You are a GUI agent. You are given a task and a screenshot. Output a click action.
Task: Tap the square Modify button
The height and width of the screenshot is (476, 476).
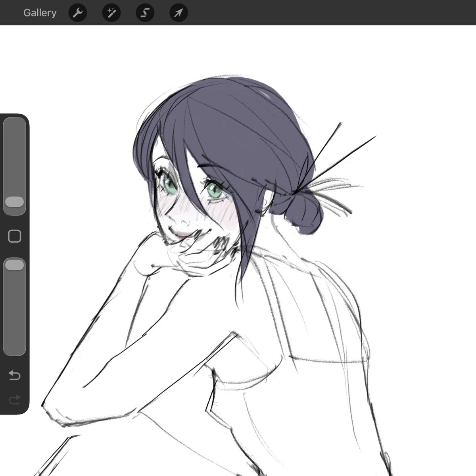(x=15, y=236)
